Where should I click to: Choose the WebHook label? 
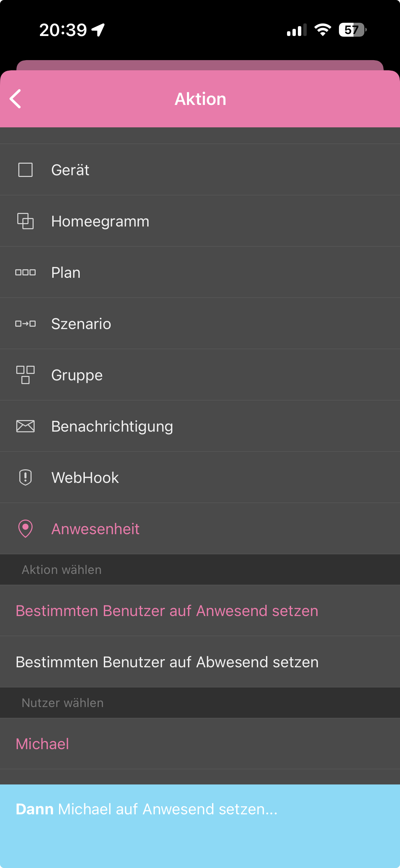85,478
